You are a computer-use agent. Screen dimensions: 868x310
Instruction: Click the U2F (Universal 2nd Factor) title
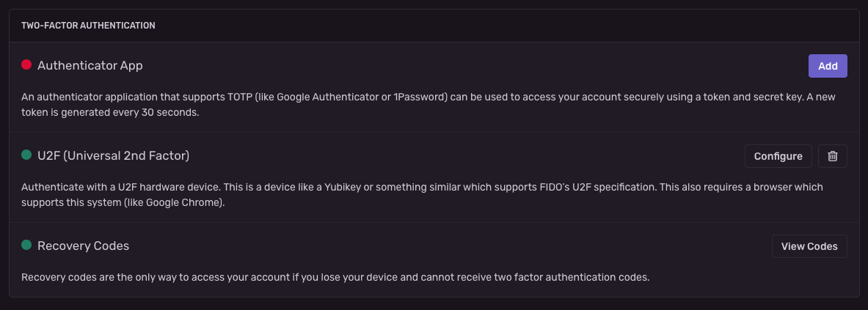113,155
